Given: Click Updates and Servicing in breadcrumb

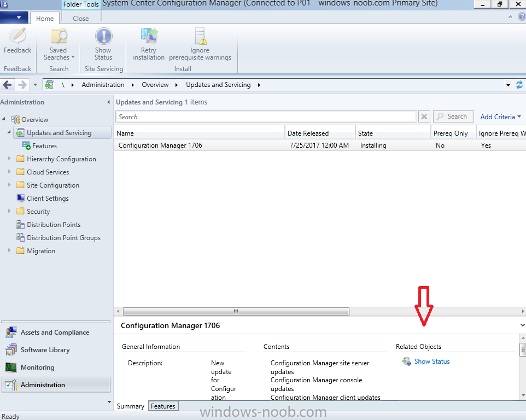Looking at the screenshot, I should 218,85.
